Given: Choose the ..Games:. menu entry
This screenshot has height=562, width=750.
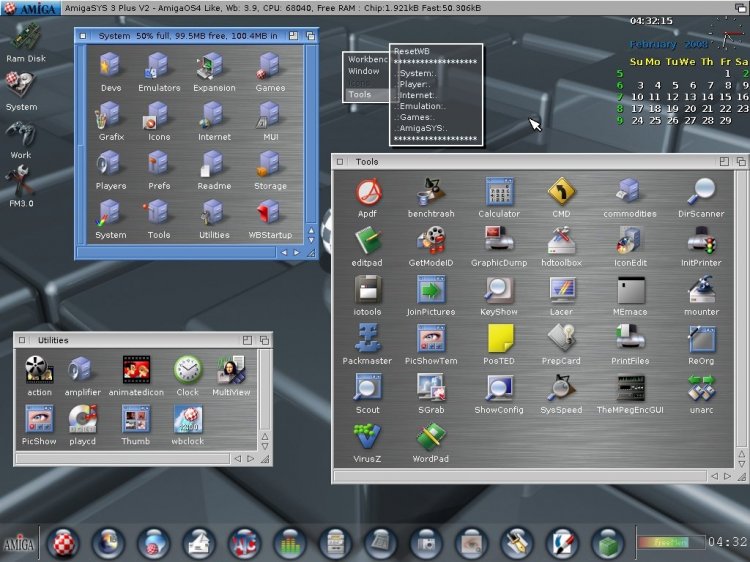Looking at the screenshot, I should pyautogui.click(x=414, y=117).
